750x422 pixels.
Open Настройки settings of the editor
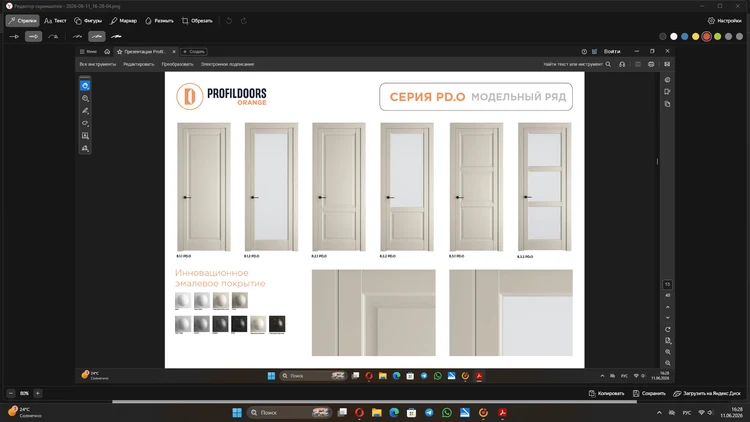(725, 21)
